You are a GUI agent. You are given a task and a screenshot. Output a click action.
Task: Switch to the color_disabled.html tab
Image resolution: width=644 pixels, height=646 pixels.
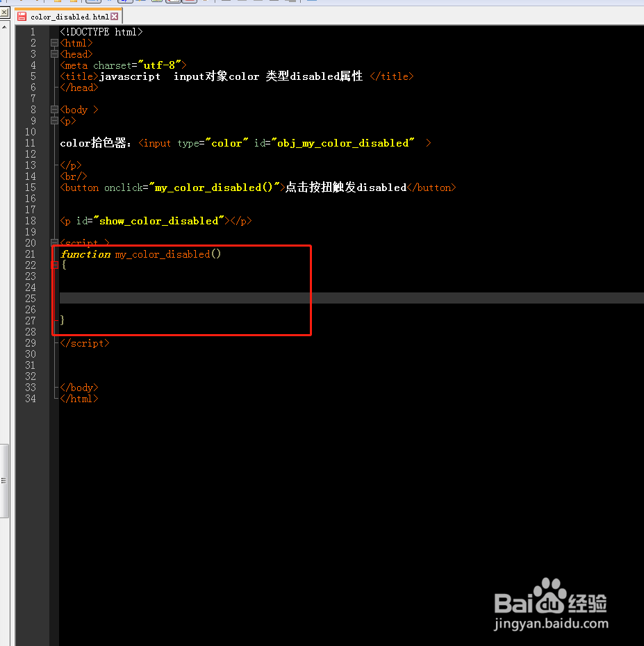[68, 17]
